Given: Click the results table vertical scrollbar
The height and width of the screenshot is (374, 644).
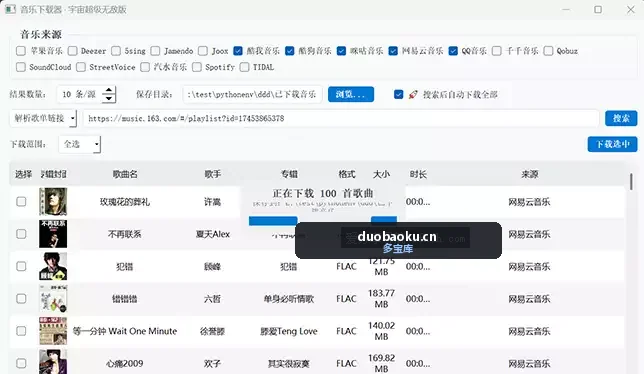Looking at the screenshot, I should pyautogui.click(x=631, y=181).
